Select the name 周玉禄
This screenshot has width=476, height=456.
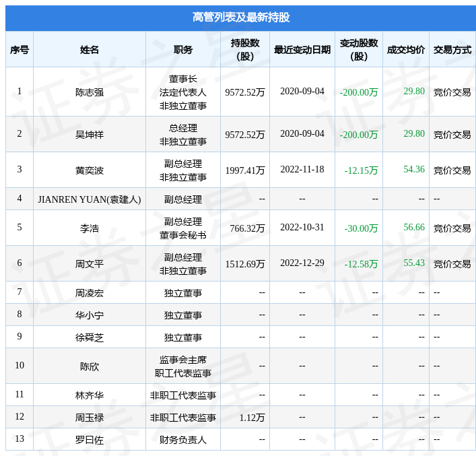click(90, 418)
